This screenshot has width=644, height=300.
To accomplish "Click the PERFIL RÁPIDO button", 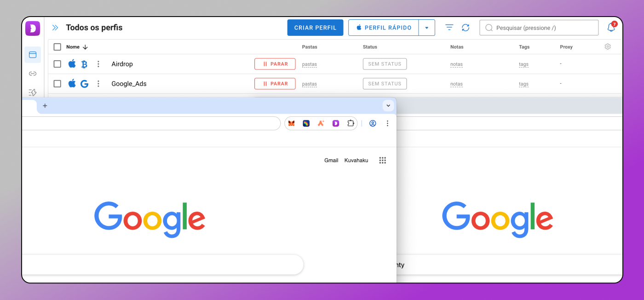I will coord(384,28).
